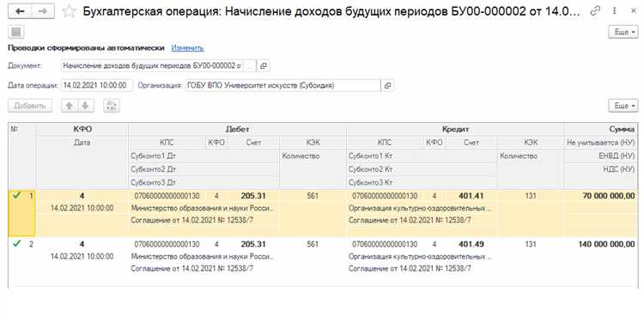
Task: Click row 2 credit subconto Организация культурно-оздоровительных
Action: coord(420,257)
